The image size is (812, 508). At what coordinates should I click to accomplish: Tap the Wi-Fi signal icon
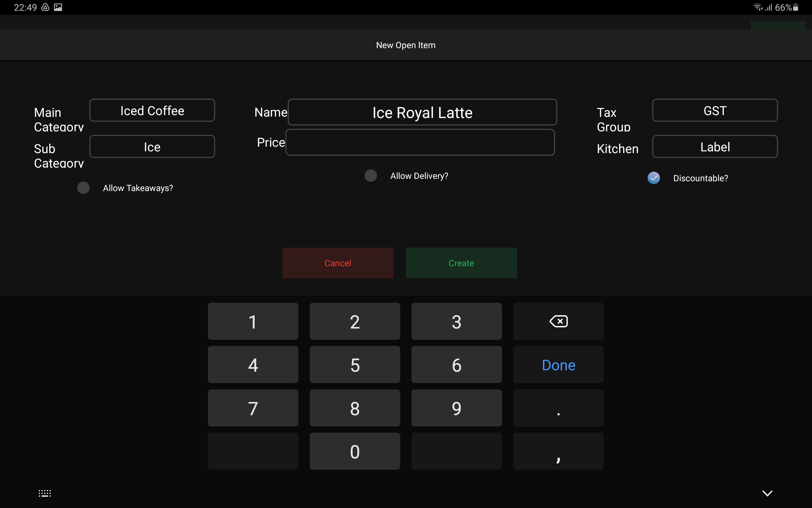point(757,7)
